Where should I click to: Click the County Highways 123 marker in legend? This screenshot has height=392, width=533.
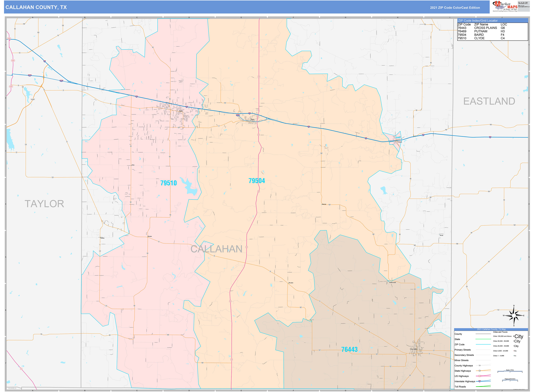click(480, 366)
